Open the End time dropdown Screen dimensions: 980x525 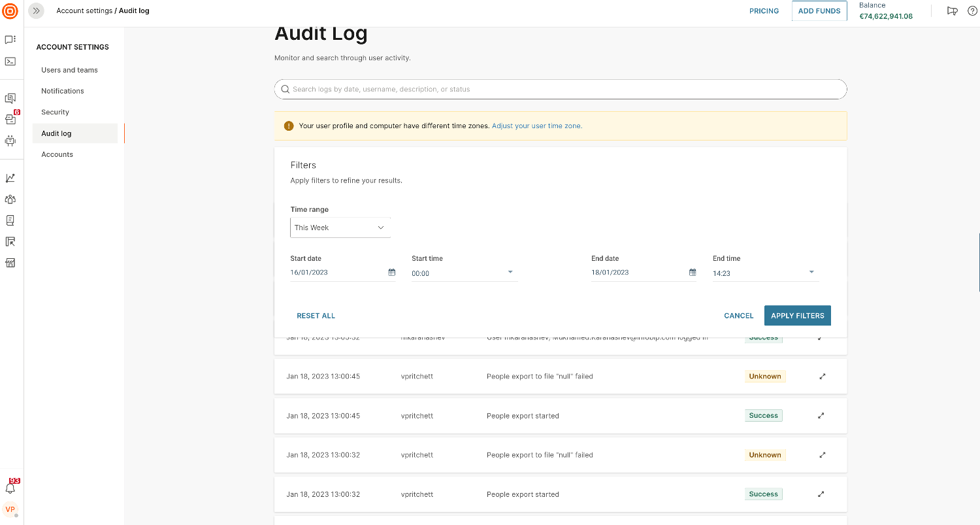(x=811, y=273)
